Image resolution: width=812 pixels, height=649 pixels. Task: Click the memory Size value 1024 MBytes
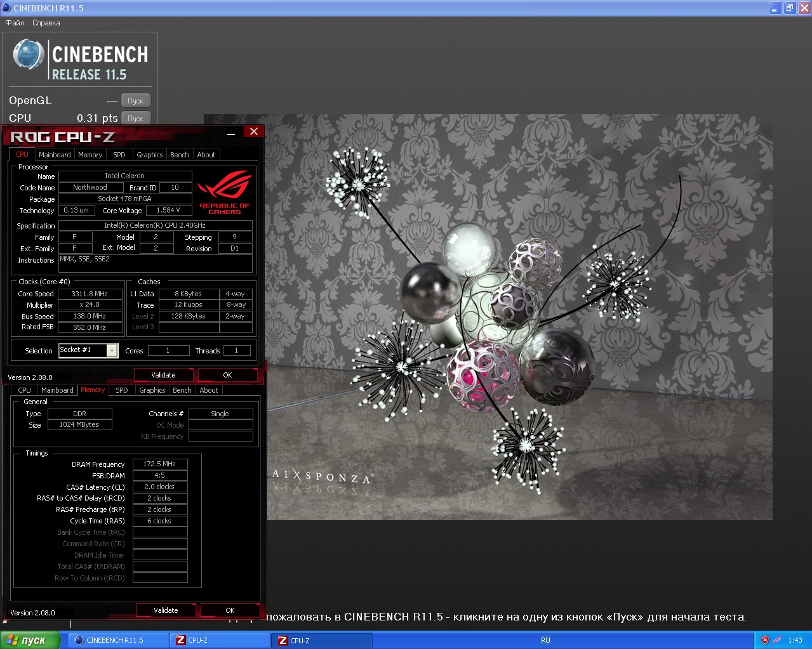[x=80, y=424]
